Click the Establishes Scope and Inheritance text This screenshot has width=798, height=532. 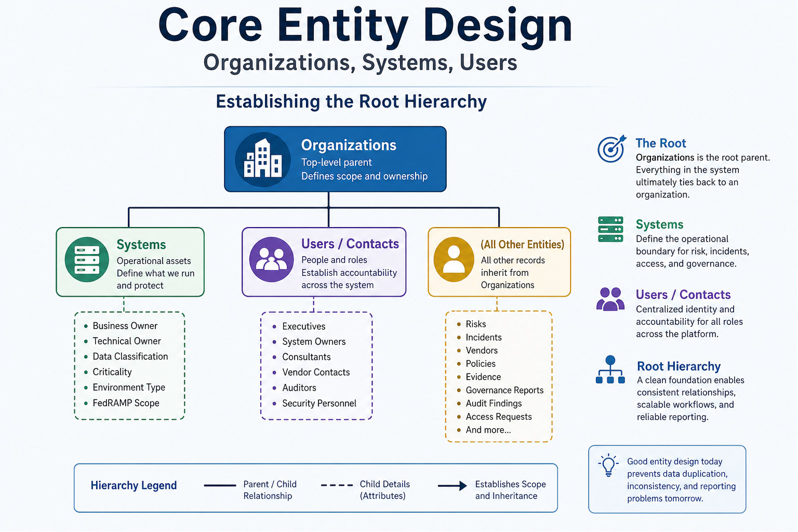point(510,490)
